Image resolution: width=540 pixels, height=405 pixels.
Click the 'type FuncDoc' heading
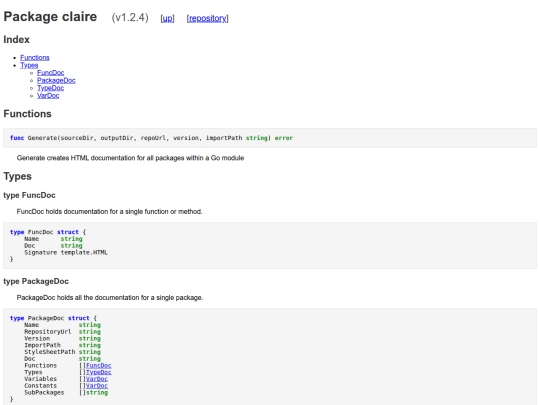[29, 195]
